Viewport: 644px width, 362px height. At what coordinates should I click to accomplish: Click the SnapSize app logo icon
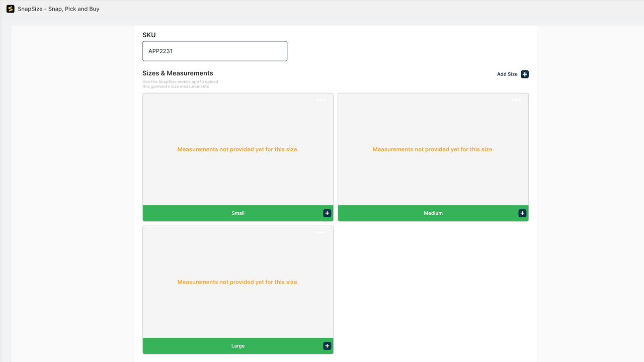click(10, 9)
